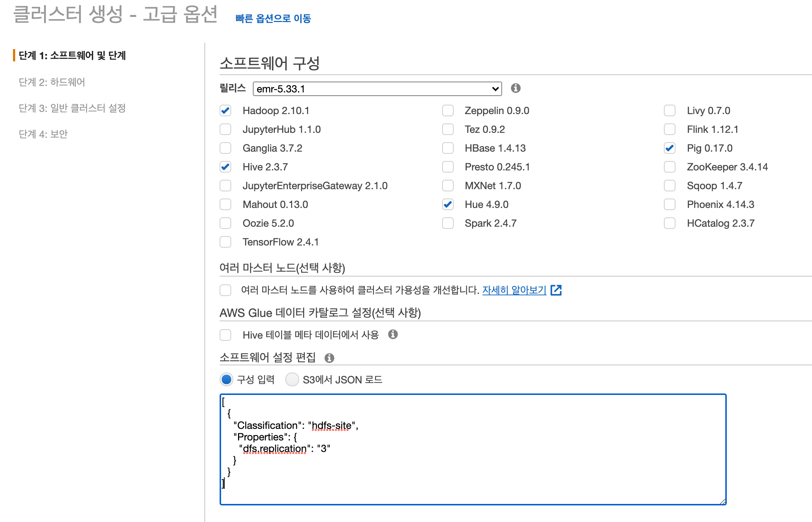Viewport: 812px width, 522px height.
Task: Click external link icon after 자세히 알아보기
Action: pyautogui.click(x=556, y=290)
